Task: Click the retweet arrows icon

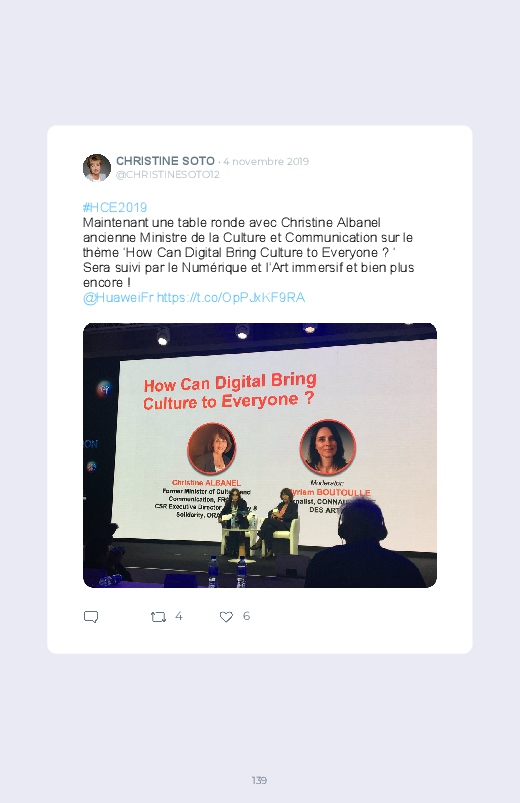Action: [158, 617]
